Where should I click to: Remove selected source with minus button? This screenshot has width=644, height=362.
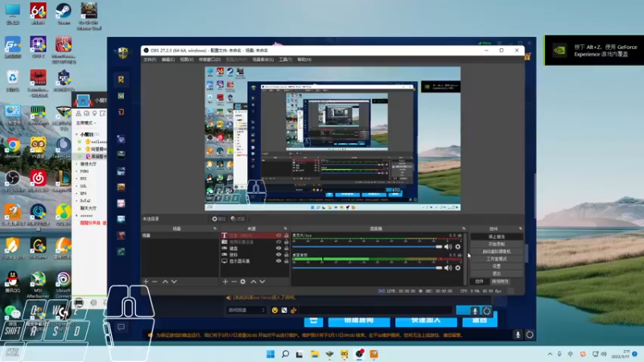pos(233,282)
